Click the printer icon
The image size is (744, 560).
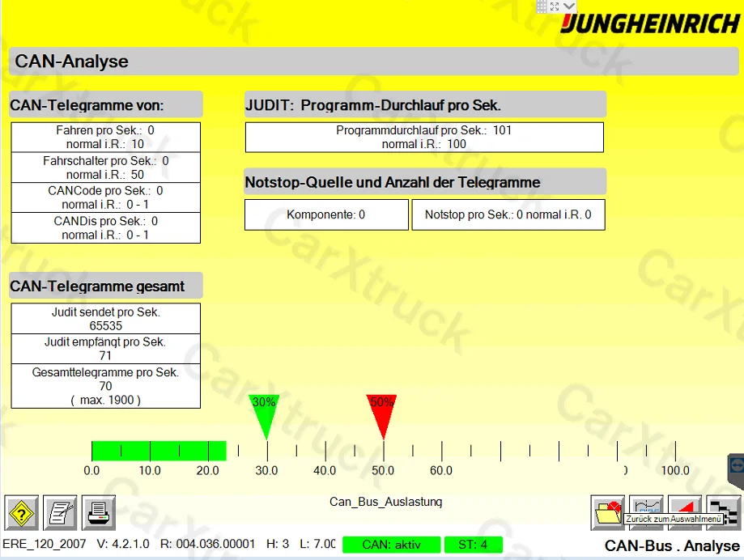tap(99, 512)
